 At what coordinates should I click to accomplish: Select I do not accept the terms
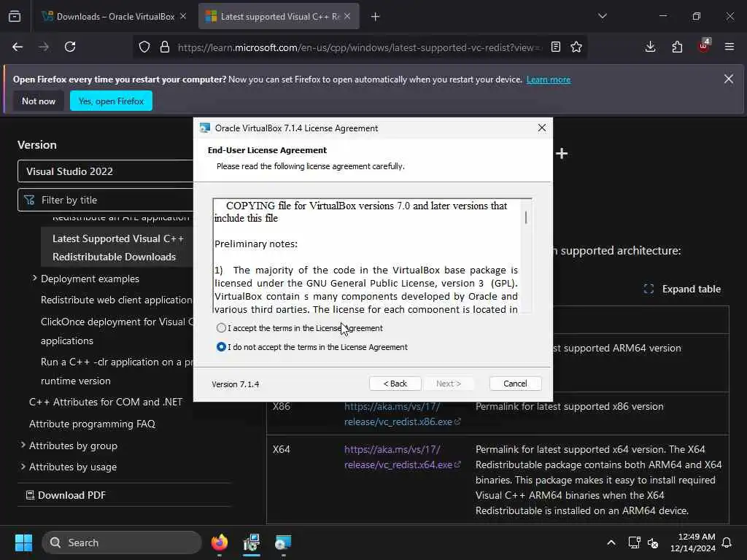(221, 347)
